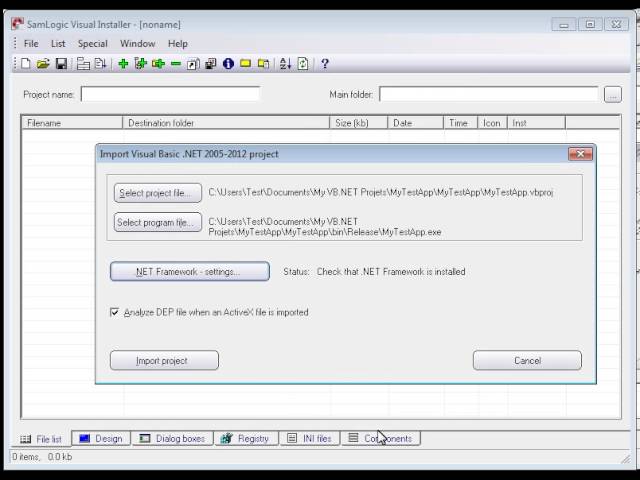The image size is (640, 480).
Task: Save the project via floppy disk icon
Action: pyautogui.click(x=61, y=64)
